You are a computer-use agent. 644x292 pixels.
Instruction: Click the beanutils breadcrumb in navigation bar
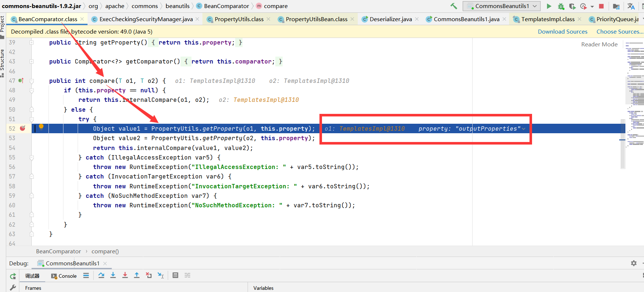[x=178, y=6]
